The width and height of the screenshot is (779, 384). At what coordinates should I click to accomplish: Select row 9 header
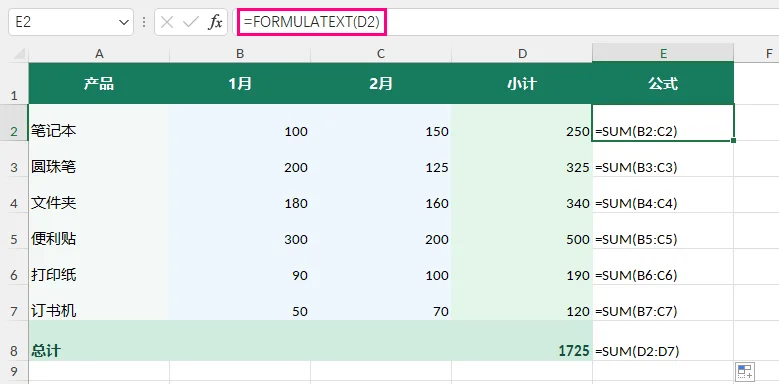14,371
